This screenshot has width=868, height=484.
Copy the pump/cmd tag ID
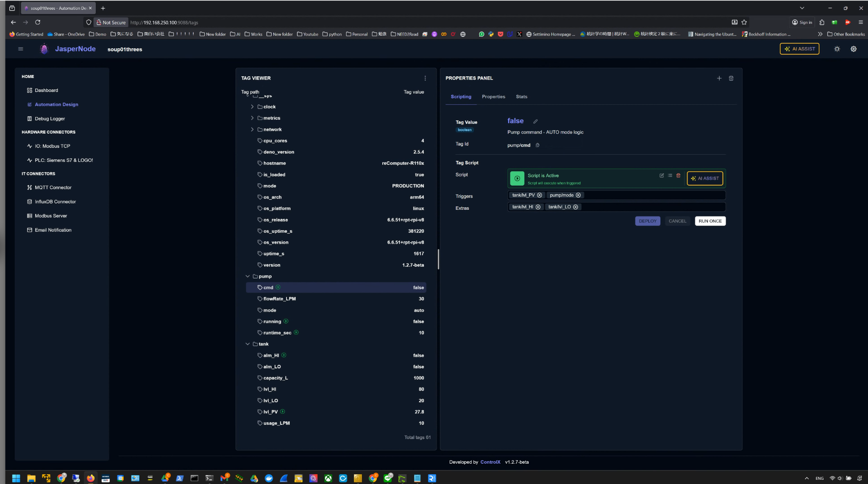click(537, 145)
